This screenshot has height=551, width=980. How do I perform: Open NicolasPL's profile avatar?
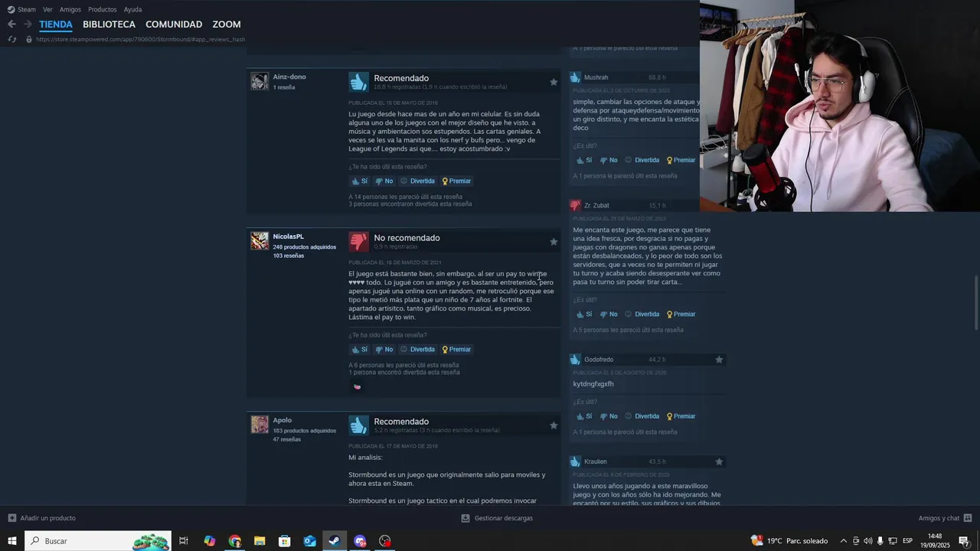pyautogui.click(x=260, y=241)
